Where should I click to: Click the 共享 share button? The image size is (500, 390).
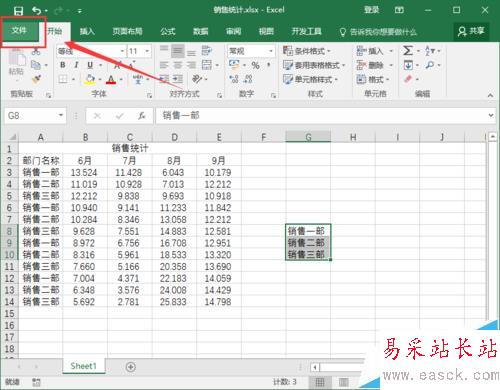click(x=471, y=31)
